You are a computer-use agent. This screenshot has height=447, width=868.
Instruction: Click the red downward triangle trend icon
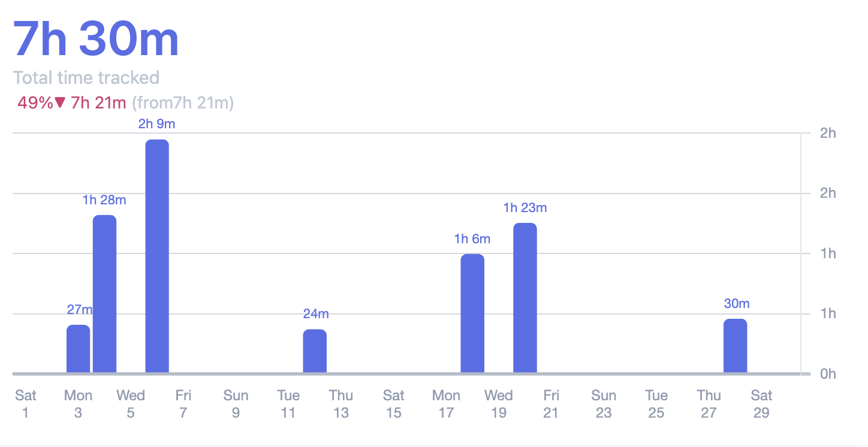pos(60,103)
